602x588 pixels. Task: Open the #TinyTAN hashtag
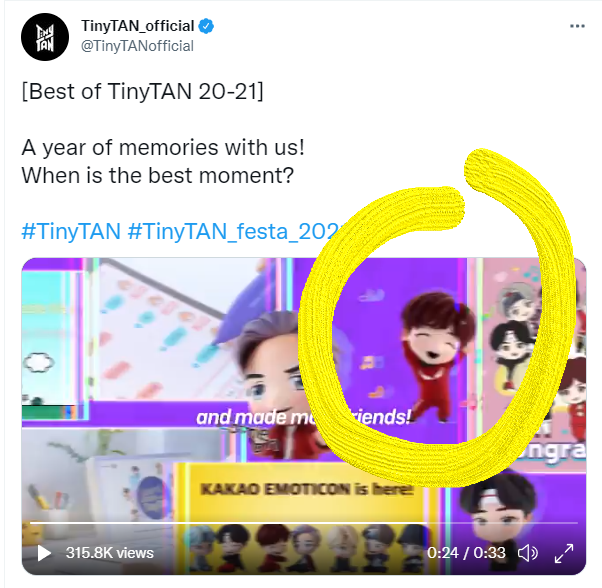[71, 231]
